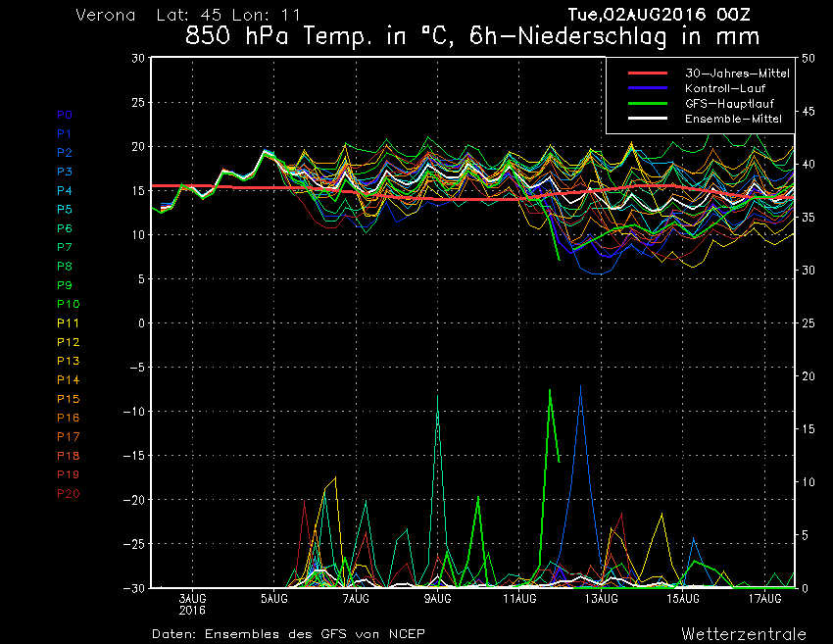Viewport: 833px width, 644px height.
Task: Click the P0 ensemble member label
Action: tap(65, 115)
